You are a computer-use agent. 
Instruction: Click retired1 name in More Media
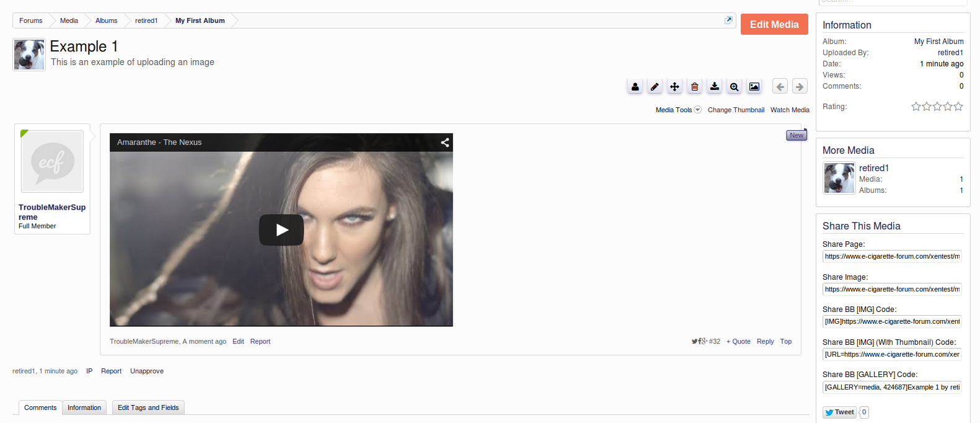coord(874,168)
